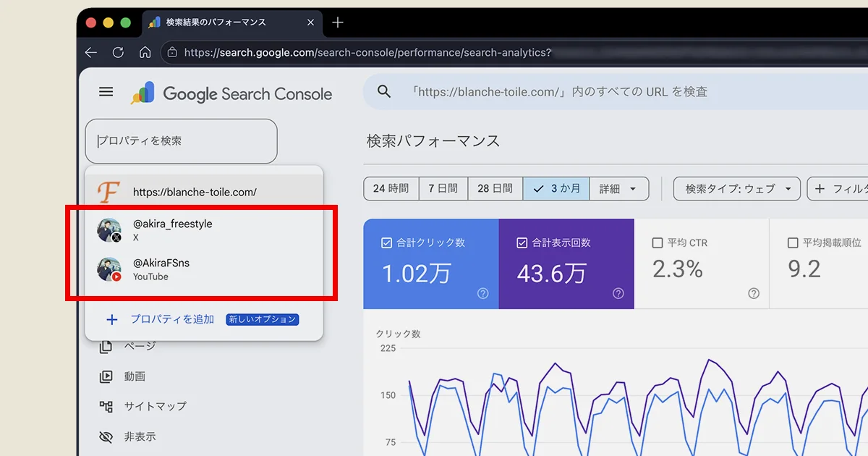The height and width of the screenshot is (456, 868).
Task: Click the 43.6万 total impressions value
Action: [552, 272]
